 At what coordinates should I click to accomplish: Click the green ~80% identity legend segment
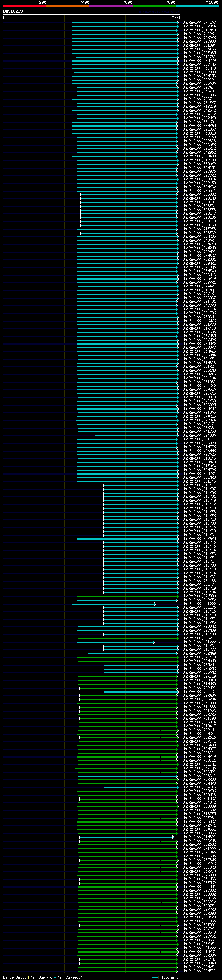[x=154, y=6]
